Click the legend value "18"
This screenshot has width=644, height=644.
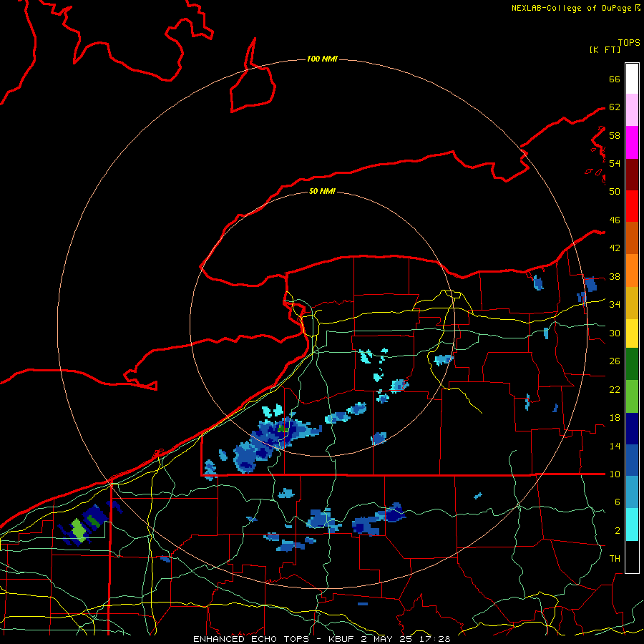coord(615,418)
